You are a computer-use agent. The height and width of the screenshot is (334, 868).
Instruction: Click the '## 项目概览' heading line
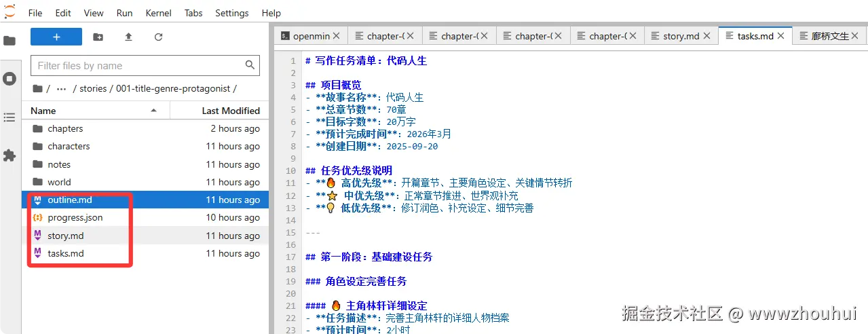[x=333, y=85]
